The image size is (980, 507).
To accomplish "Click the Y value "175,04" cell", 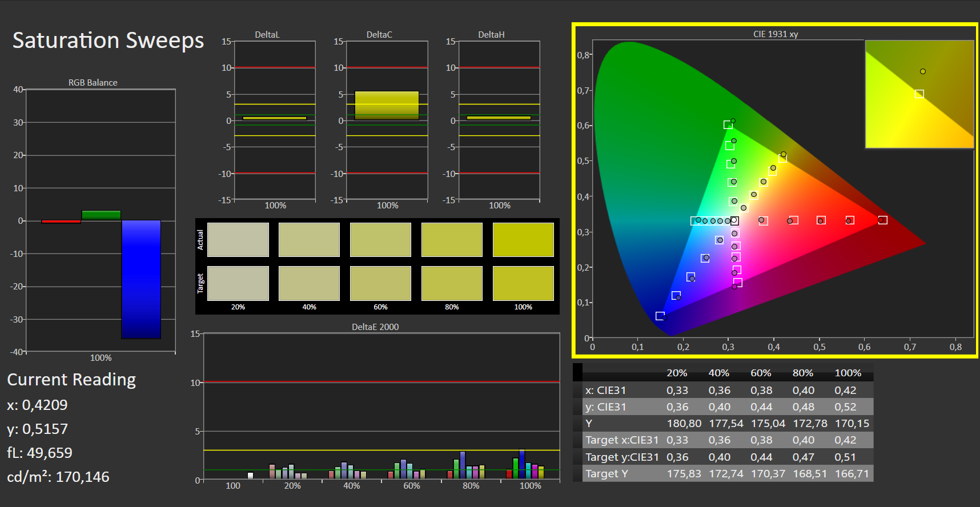I will point(768,424).
